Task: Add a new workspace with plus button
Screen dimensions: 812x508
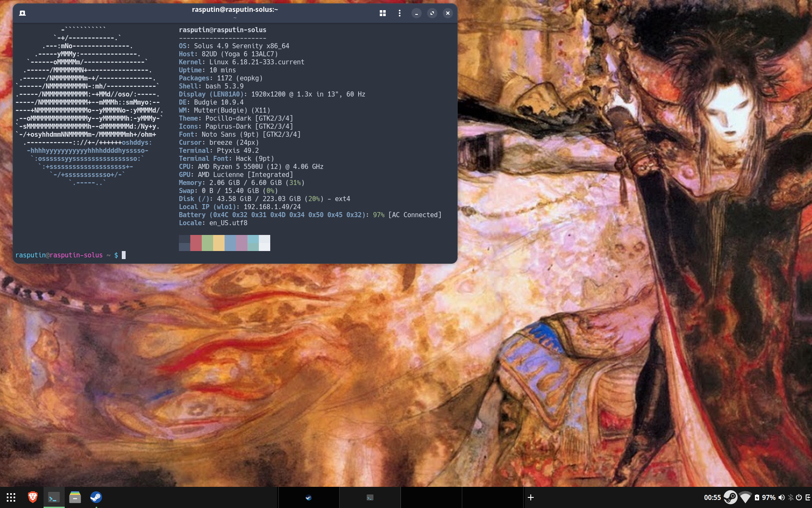Action: click(x=531, y=497)
